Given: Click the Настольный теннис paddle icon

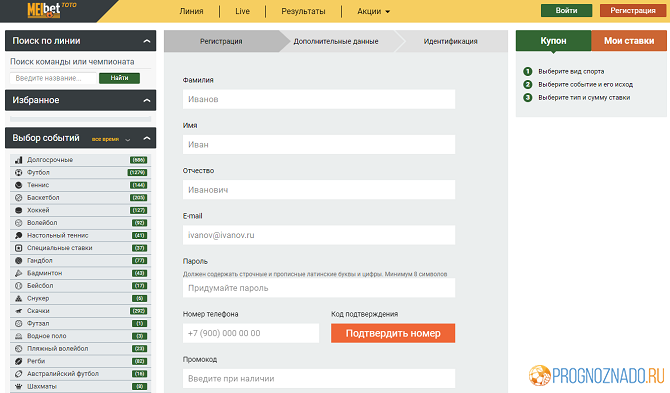Looking at the screenshot, I should (x=18, y=235).
